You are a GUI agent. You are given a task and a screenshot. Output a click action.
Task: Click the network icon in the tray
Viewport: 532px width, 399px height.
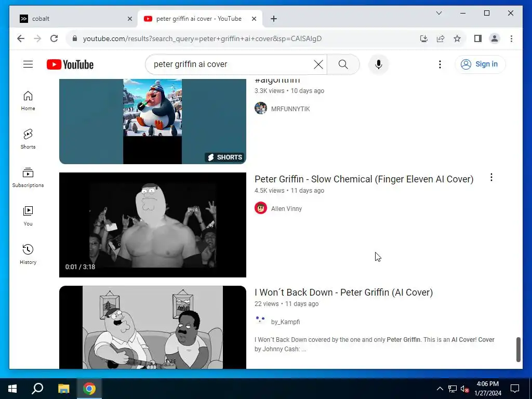[453, 389]
